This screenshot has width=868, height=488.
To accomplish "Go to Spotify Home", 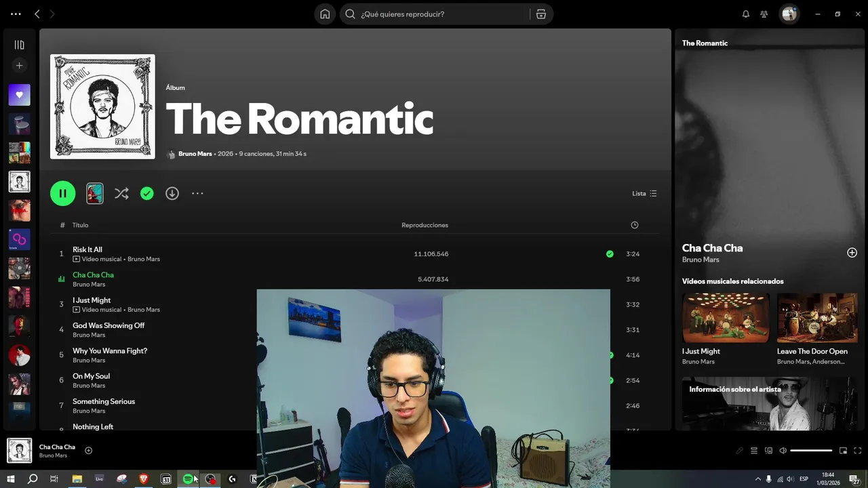I will click(325, 14).
